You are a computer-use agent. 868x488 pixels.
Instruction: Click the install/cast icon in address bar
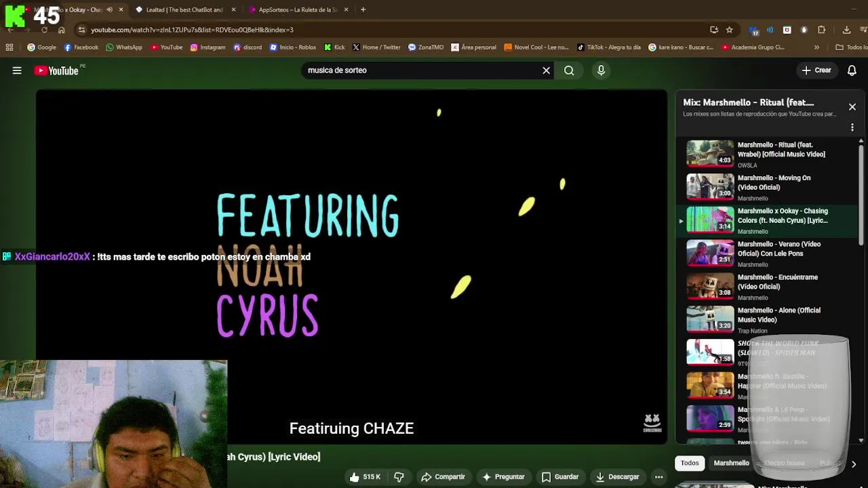(x=714, y=30)
